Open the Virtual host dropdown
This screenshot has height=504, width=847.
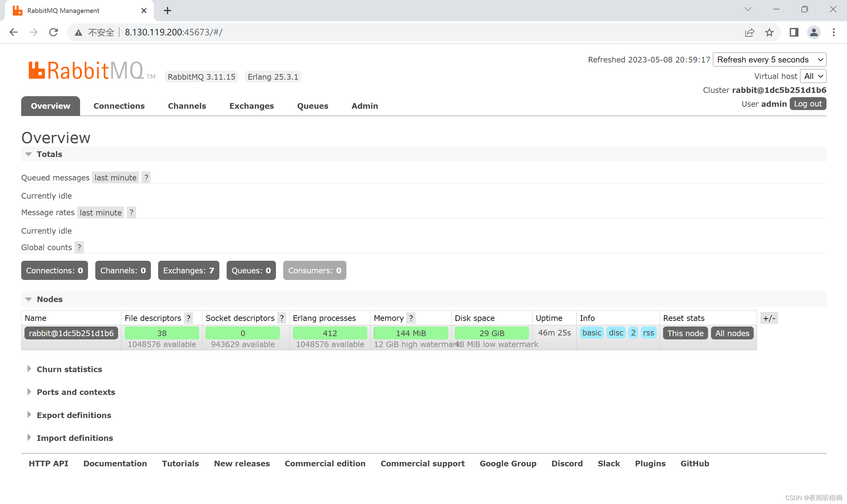coord(813,76)
